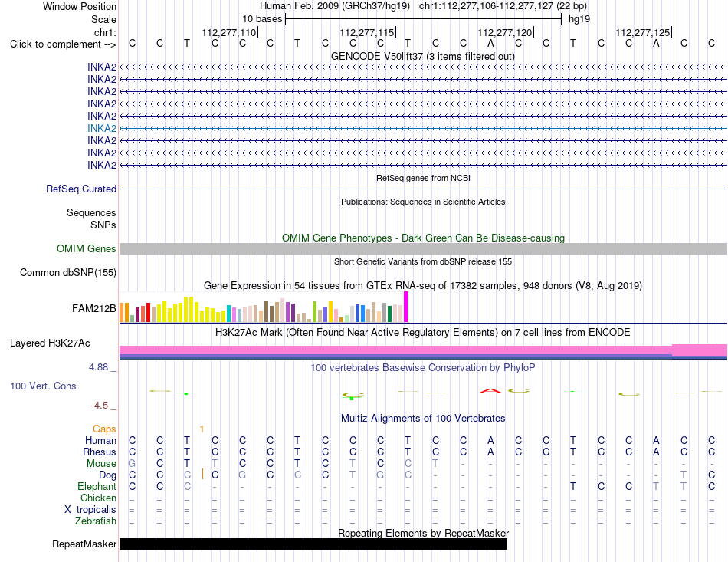Click the RefSeq Curated track label
The height and width of the screenshot is (562, 728).
81,189
